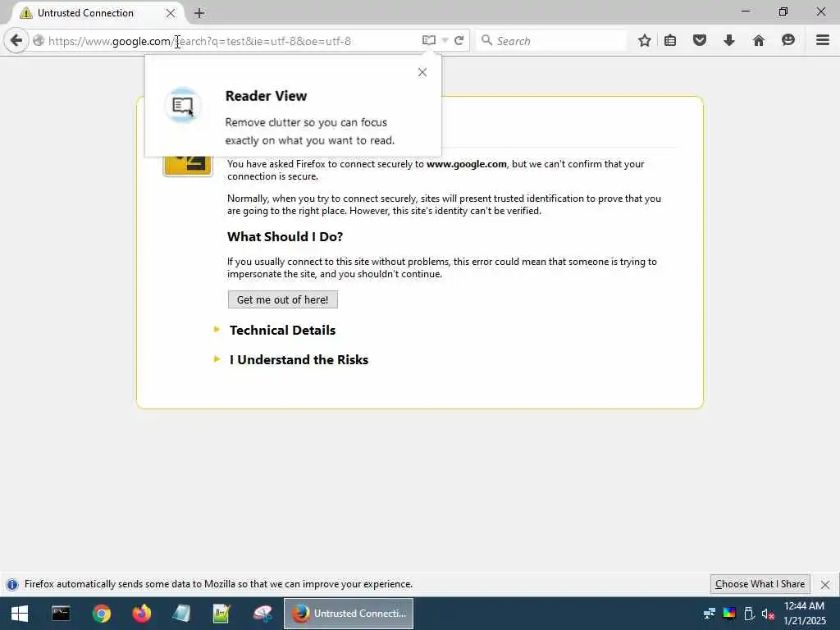840x630 pixels.
Task: Click the yellow warning icon on tab
Action: [x=25, y=13]
